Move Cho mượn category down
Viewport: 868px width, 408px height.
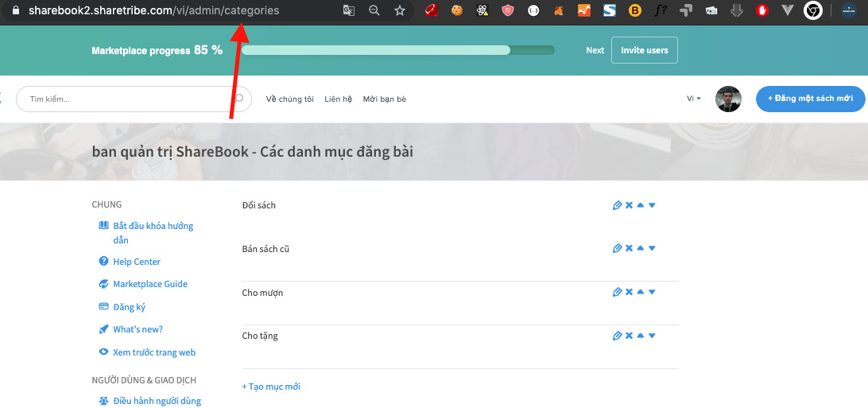652,292
